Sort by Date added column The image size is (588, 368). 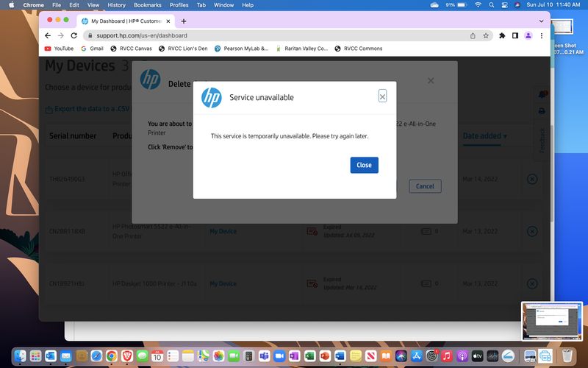click(x=484, y=136)
